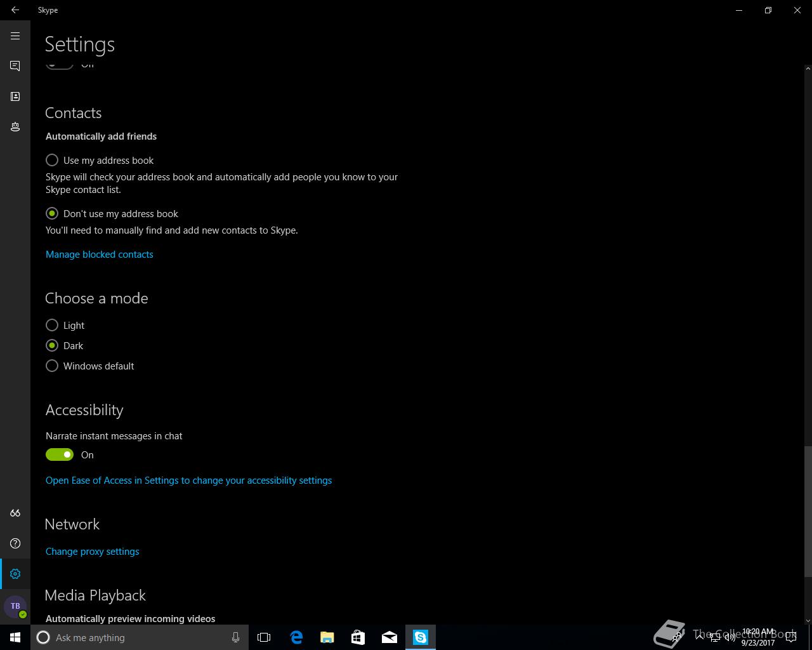
Task: Click the Media Playback heading
Action: click(95, 595)
